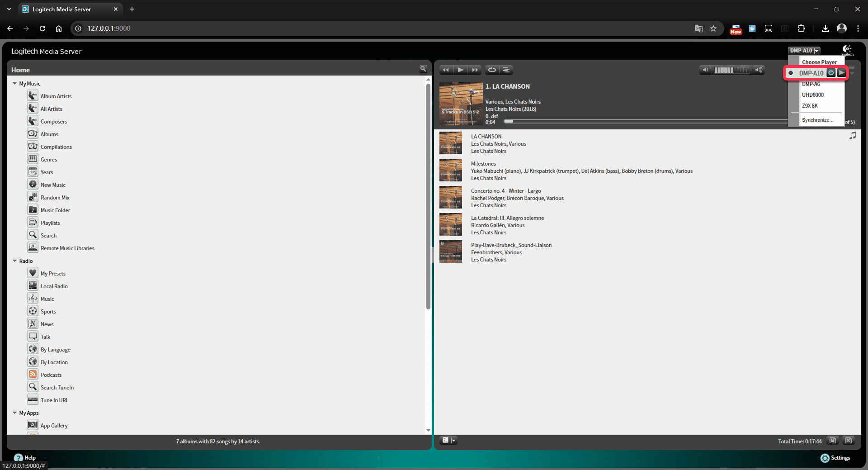868x470 pixels.
Task: Choose Synchronize... in the player menu
Action: click(x=817, y=120)
